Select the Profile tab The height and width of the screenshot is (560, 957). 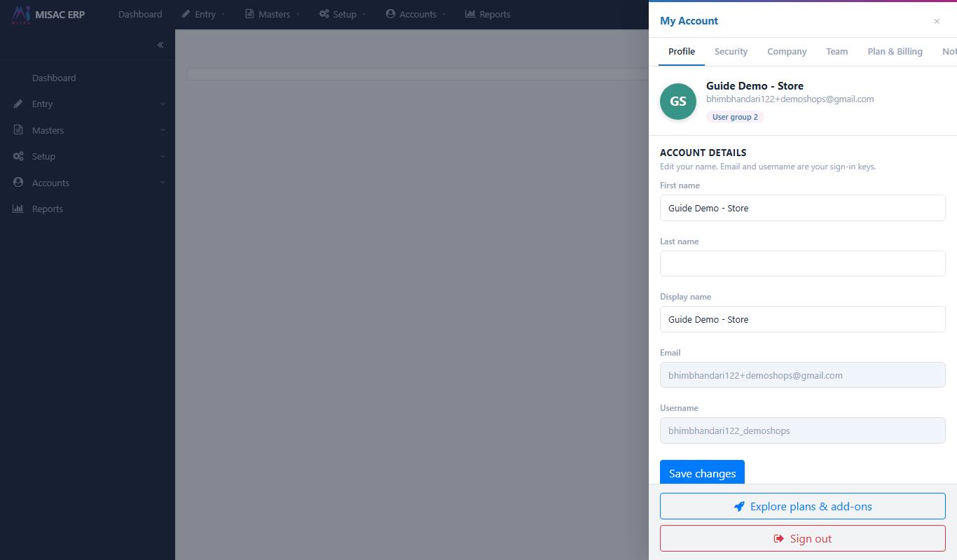tap(682, 51)
